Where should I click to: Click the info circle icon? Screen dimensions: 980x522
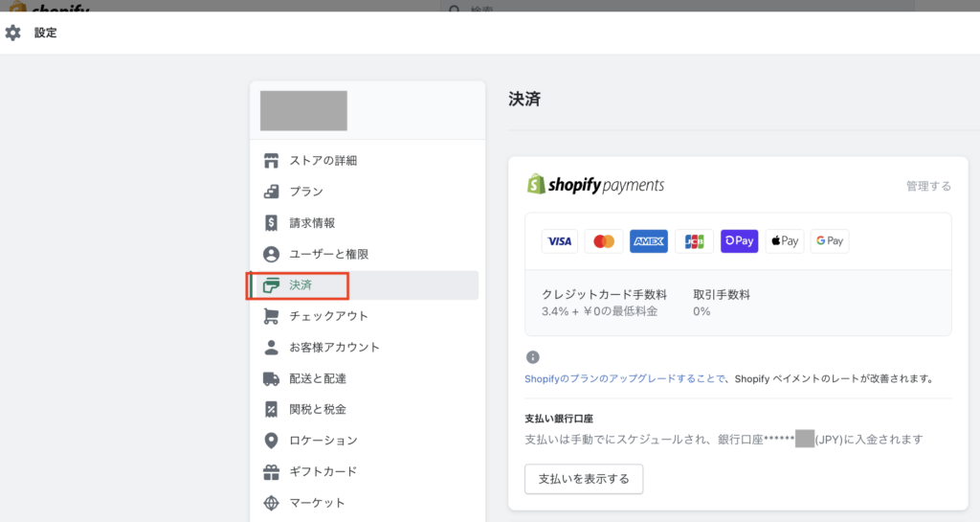[532, 357]
